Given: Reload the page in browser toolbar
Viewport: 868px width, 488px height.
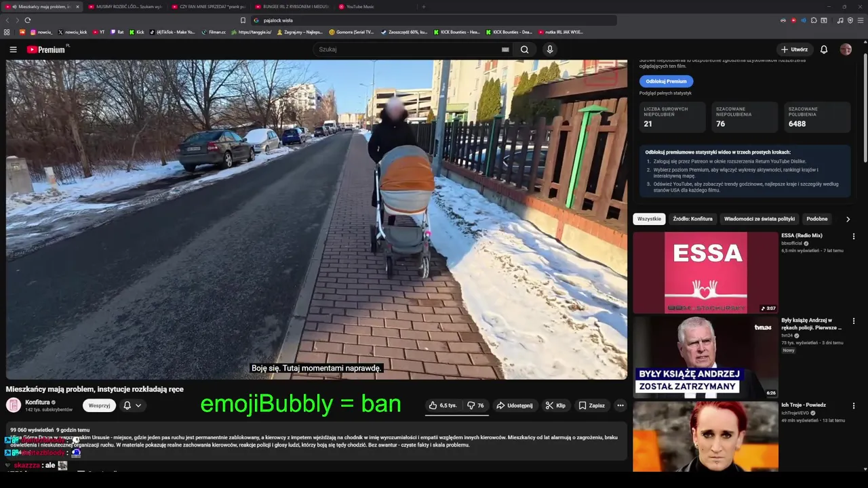Looking at the screenshot, I should tap(27, 20).
